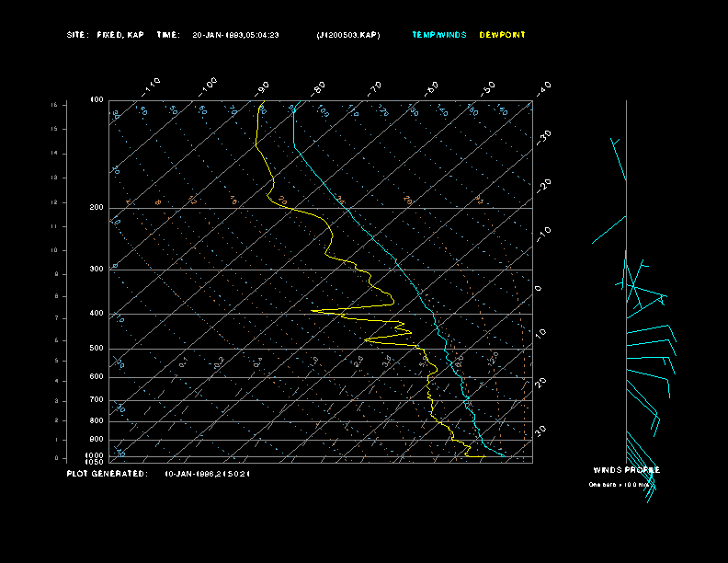Click the -50 temperature axis label

click(488, 89)
